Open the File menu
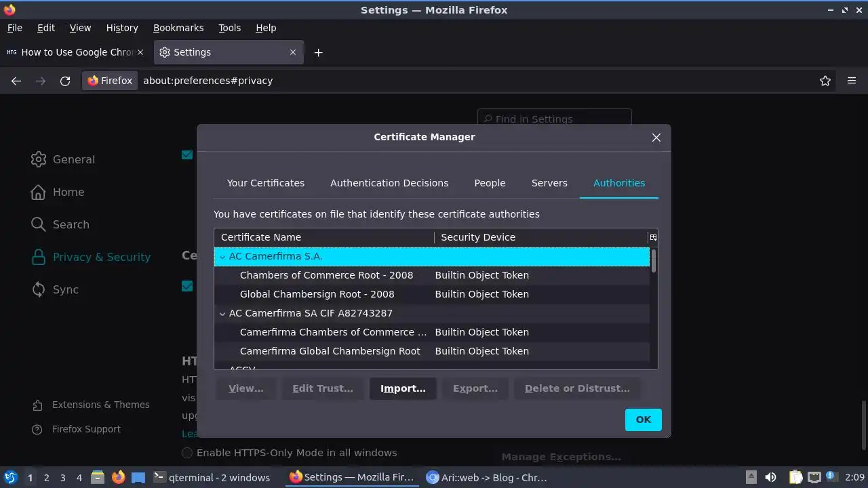This screenshot has height=488, width=868. coord(14,28)
